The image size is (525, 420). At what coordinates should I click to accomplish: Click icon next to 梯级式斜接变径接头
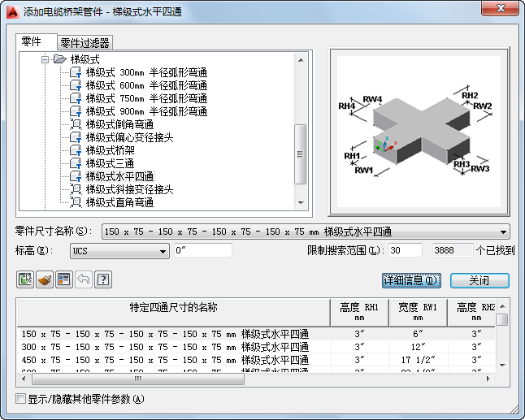pos(76,189)
